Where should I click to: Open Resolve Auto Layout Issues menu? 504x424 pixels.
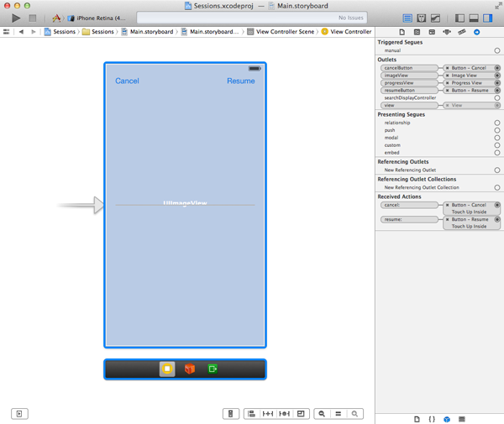point(285,414)
